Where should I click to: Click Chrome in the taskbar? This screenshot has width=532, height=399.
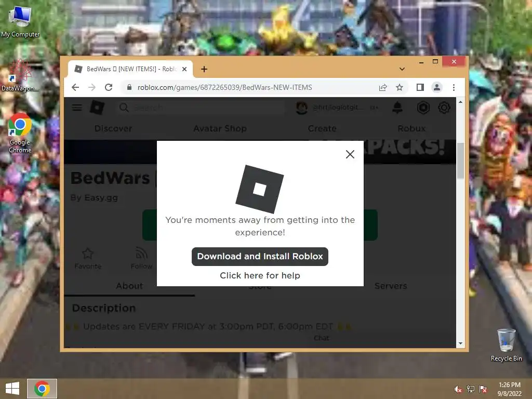(x=42, y=389)
